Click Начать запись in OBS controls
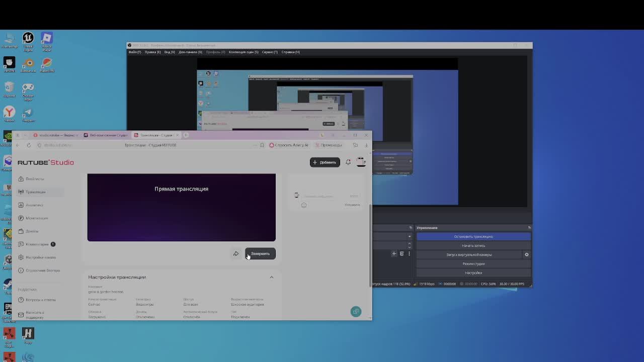This screenshot has width=644, height=362. (x=473, y=245)
